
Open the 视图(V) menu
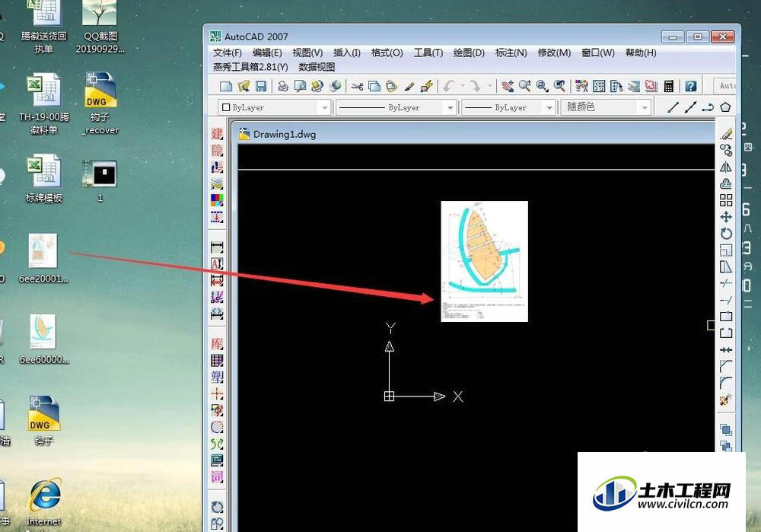pyautogui.click(x=307, y=53)
